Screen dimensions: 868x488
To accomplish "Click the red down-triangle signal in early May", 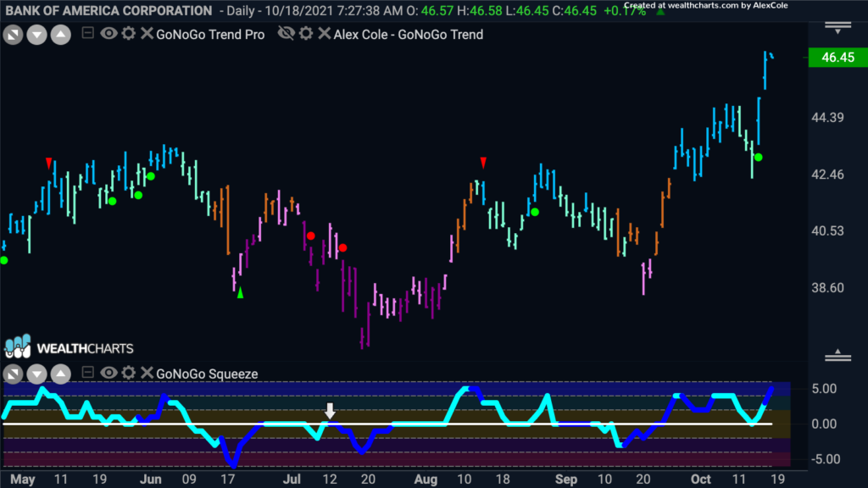I will tap(49, 163).
